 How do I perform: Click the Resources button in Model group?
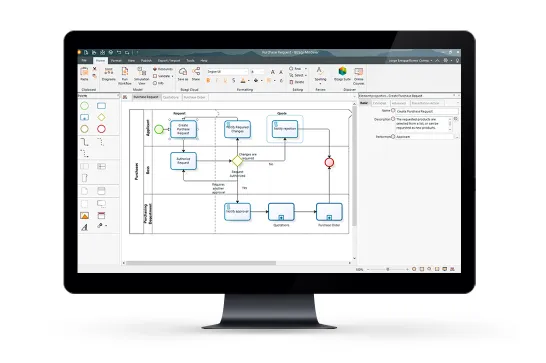click(163, 69)
